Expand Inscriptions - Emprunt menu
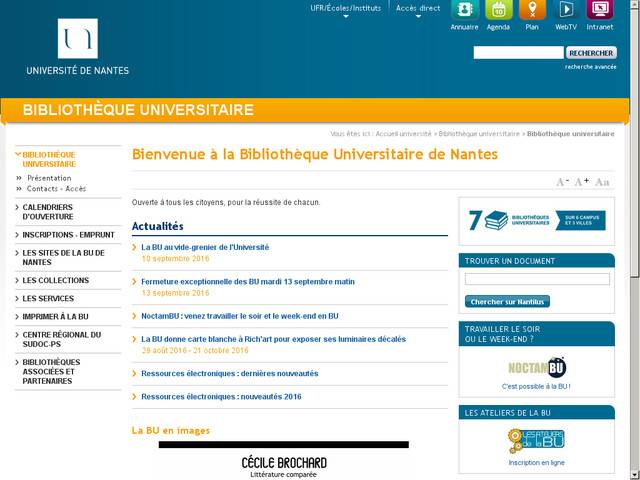Image resolution: width=640 pixels, height=480 pixels. pyautogui.click(x=68, y=235)
